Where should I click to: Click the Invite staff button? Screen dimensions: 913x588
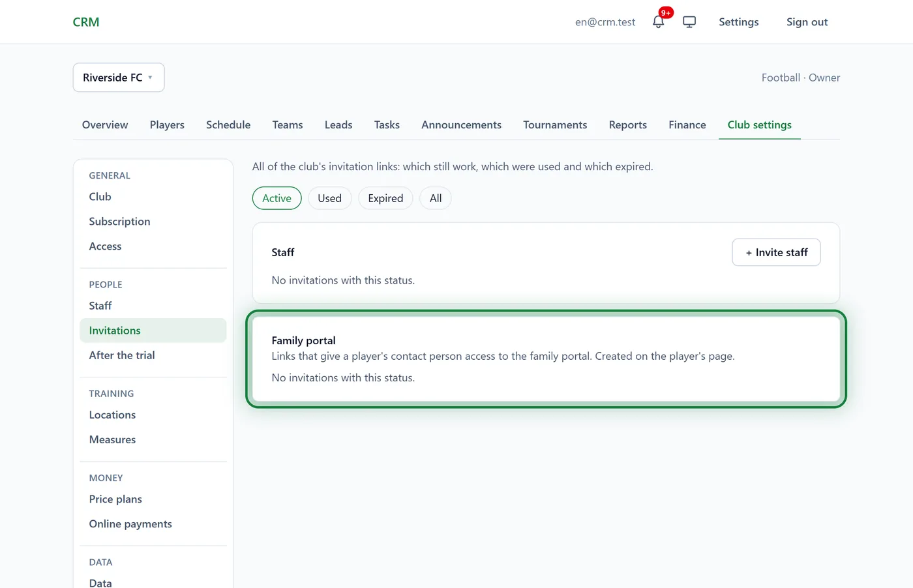776,252
